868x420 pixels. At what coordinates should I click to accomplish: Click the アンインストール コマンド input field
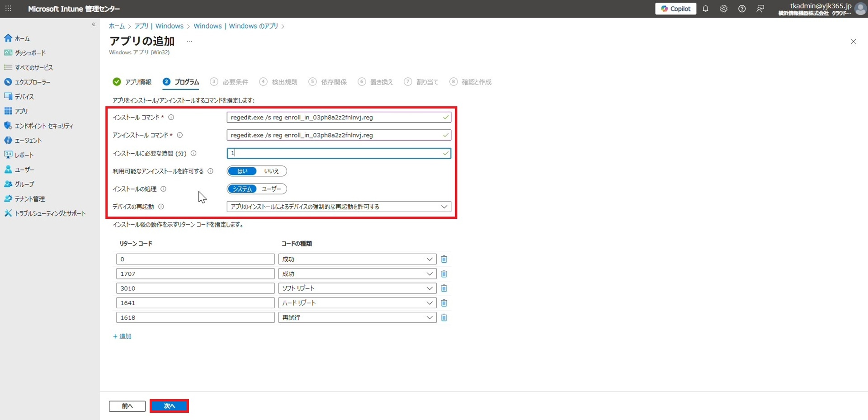point(335,135)
